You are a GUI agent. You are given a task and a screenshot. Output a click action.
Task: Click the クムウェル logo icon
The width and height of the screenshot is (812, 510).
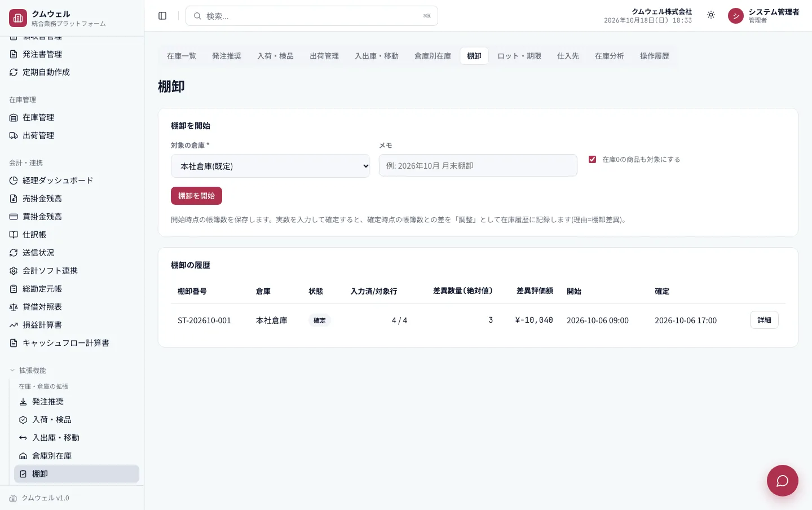18,18
